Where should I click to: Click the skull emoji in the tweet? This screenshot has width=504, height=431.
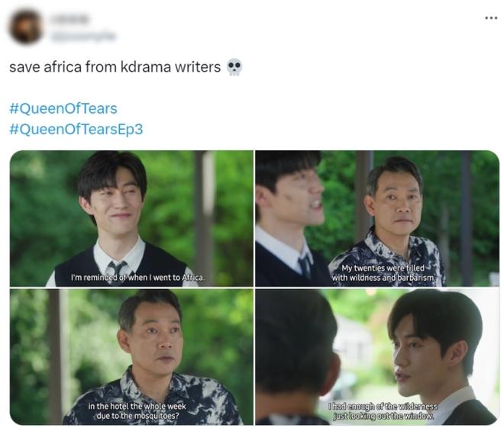pos(234,67)
